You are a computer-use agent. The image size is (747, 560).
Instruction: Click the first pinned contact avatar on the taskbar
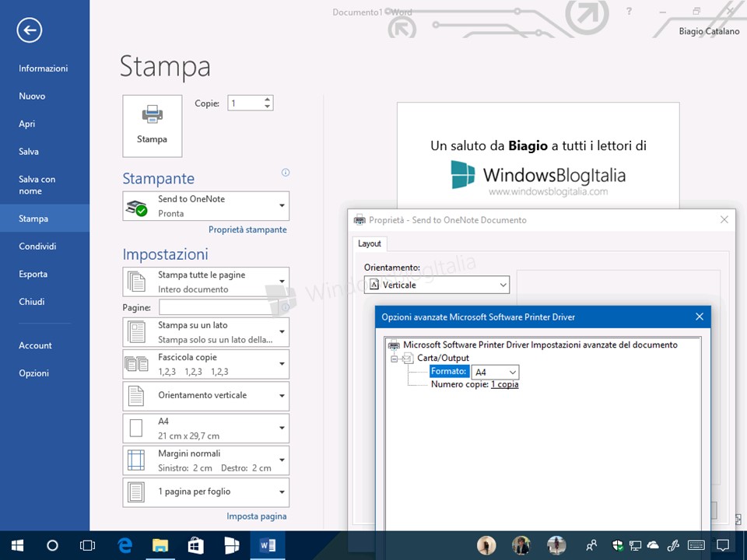tap(486, 545)
